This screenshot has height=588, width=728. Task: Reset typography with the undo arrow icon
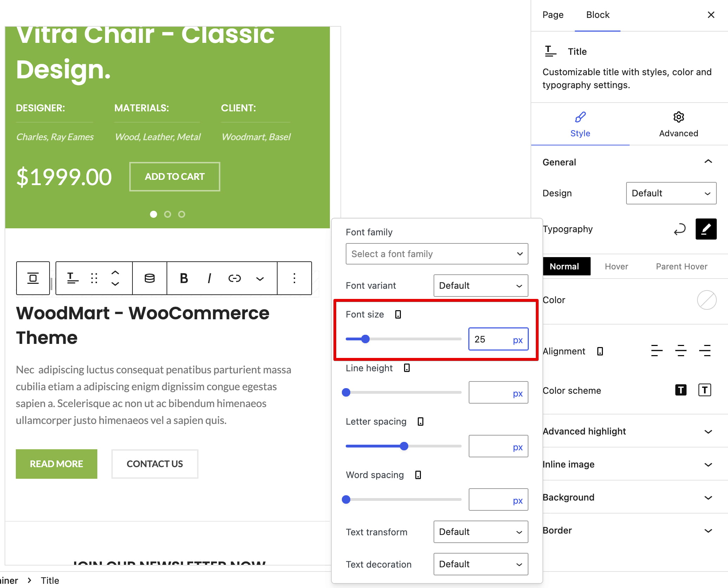click(x=680, y=229)
